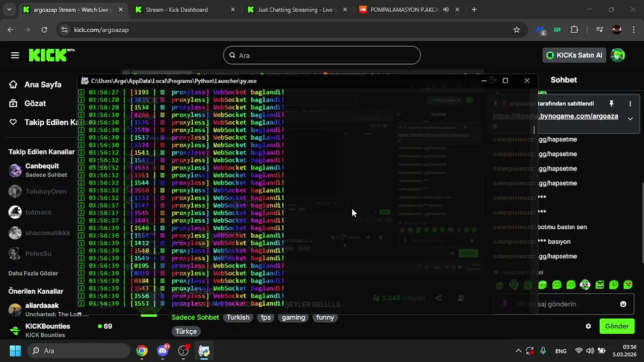
Task: Switch to the Just Chatting Streaming tab
Action: coord(297,10)
